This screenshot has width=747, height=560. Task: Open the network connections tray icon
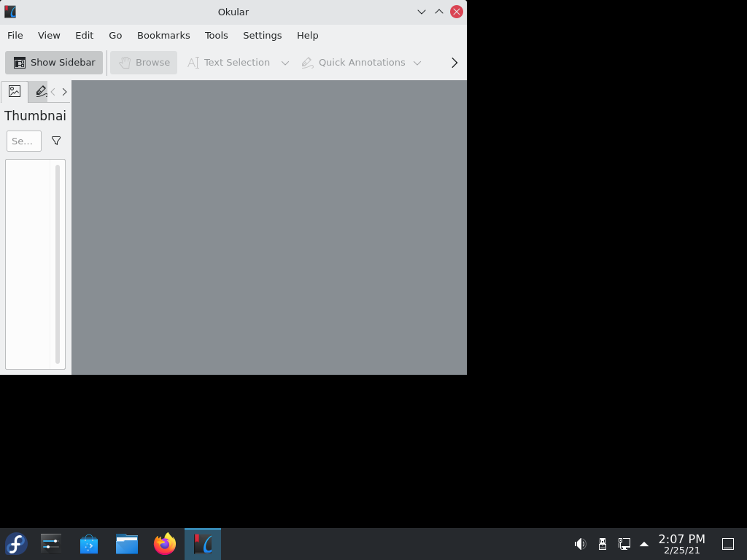pos(624,544)
